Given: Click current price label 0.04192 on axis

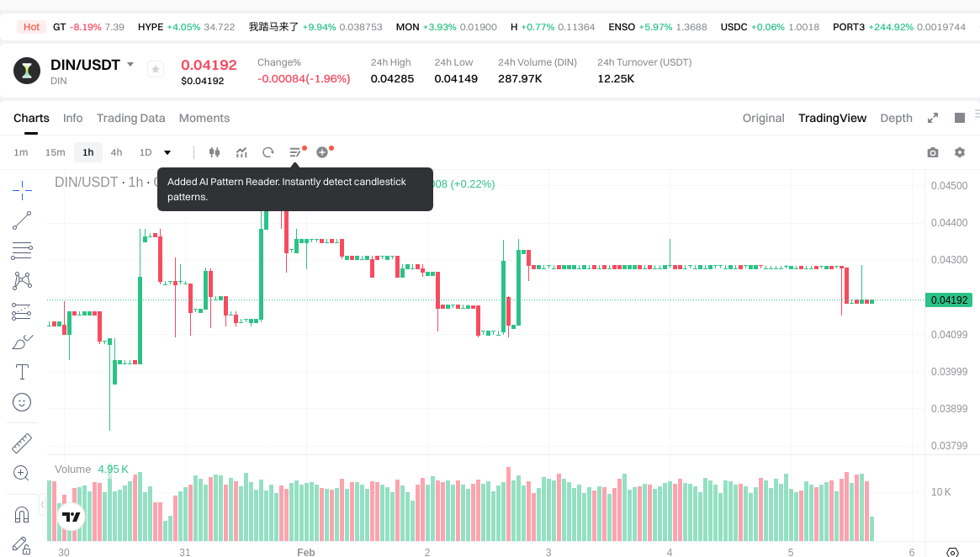Looking at the screenshot, I should 948,300.
